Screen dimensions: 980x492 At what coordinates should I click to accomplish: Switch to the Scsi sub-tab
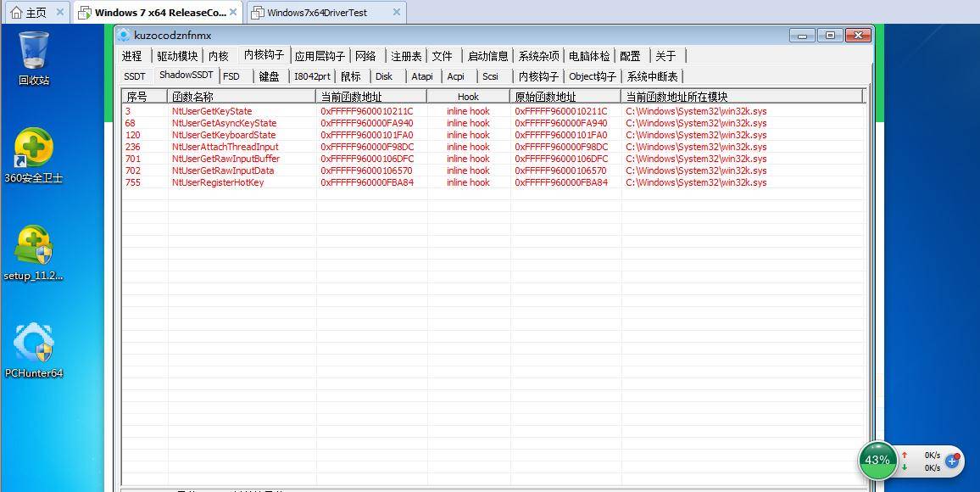coord(491,76)
